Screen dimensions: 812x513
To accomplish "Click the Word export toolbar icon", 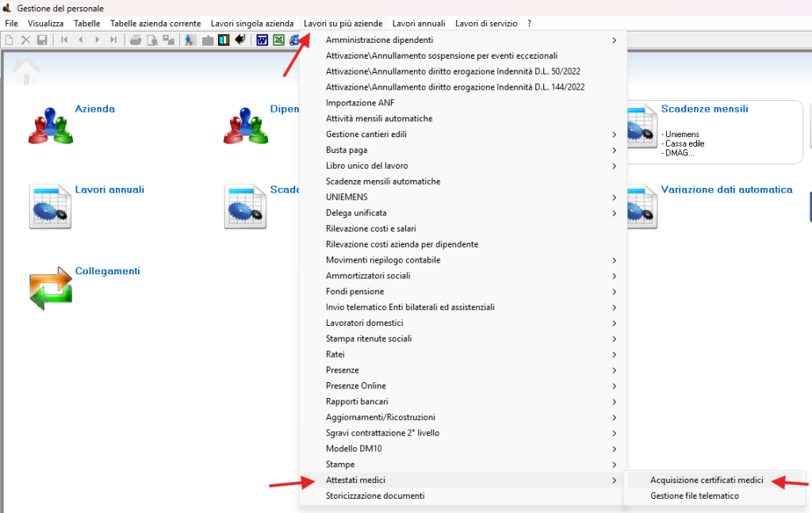I will (262, 40).
